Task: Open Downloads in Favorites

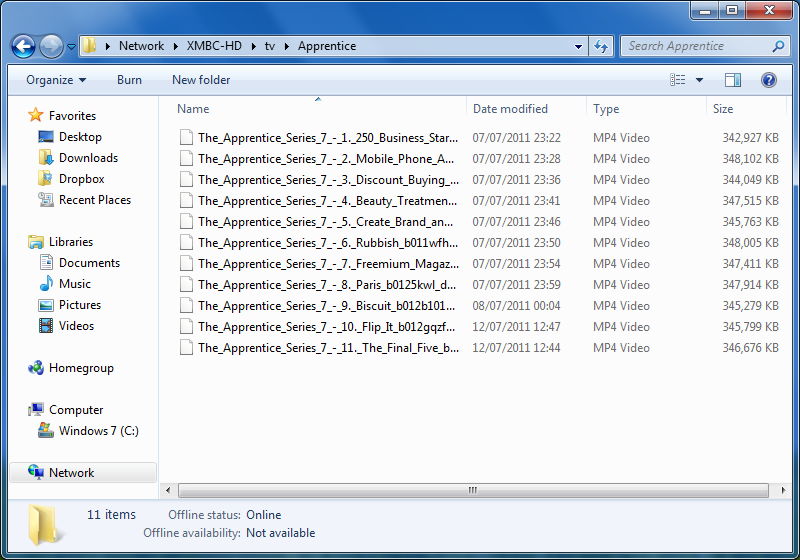Action: pyautogui.click(x=88, y=158)
